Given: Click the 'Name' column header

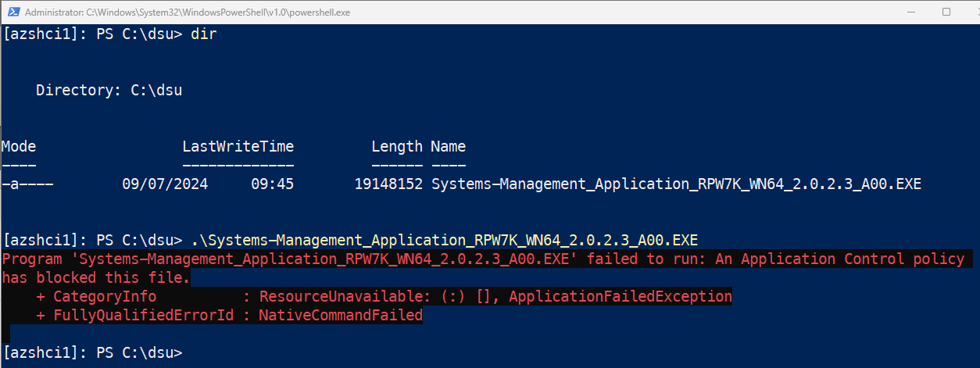Looking at the screenshot, I should [x=448, y=146].
